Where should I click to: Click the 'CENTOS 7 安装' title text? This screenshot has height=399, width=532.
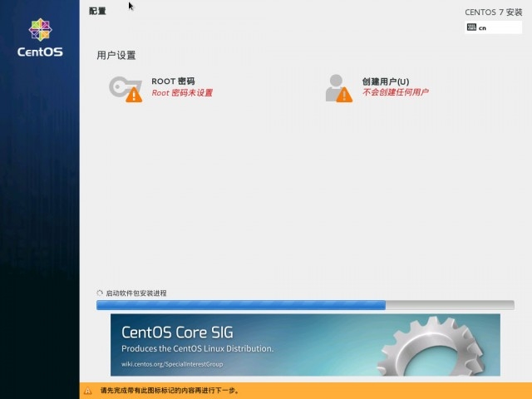pos(493,12)
